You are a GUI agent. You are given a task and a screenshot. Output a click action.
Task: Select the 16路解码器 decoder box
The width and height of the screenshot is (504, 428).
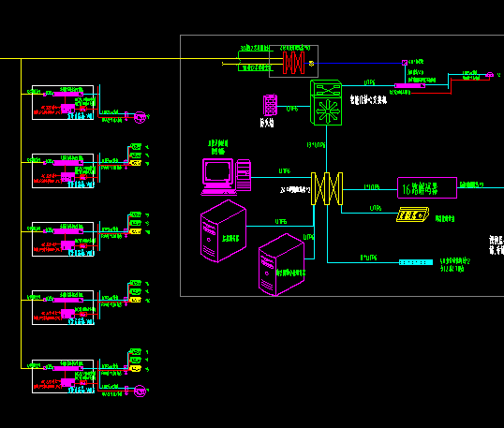(427, 187)
